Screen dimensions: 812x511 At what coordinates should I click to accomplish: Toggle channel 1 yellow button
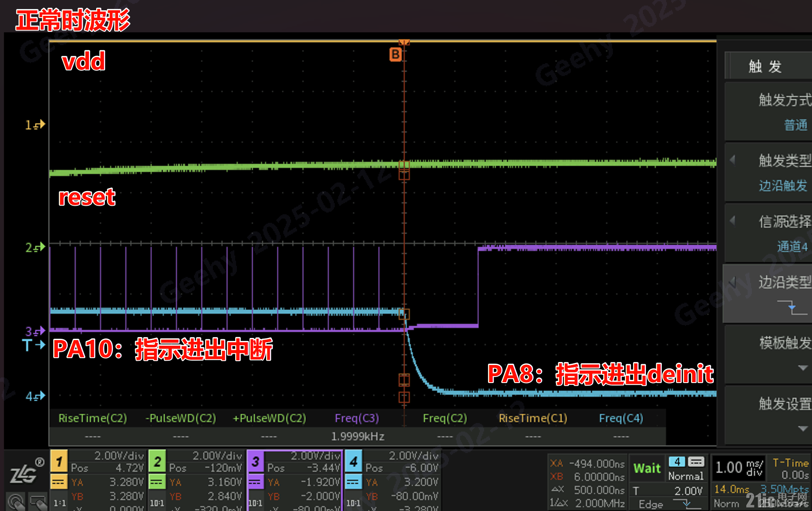pyautogui.click(x=59, y=462)
